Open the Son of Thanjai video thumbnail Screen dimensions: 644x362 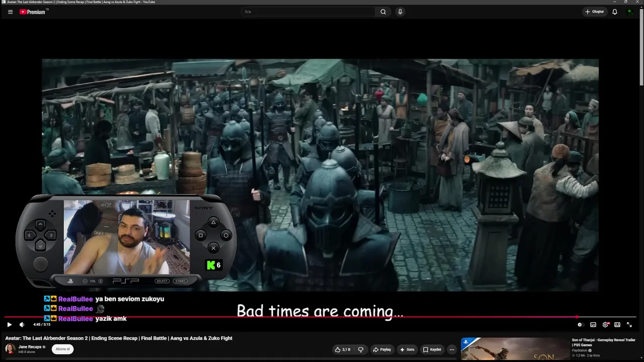pyautogui.click(x=515, y=349)
